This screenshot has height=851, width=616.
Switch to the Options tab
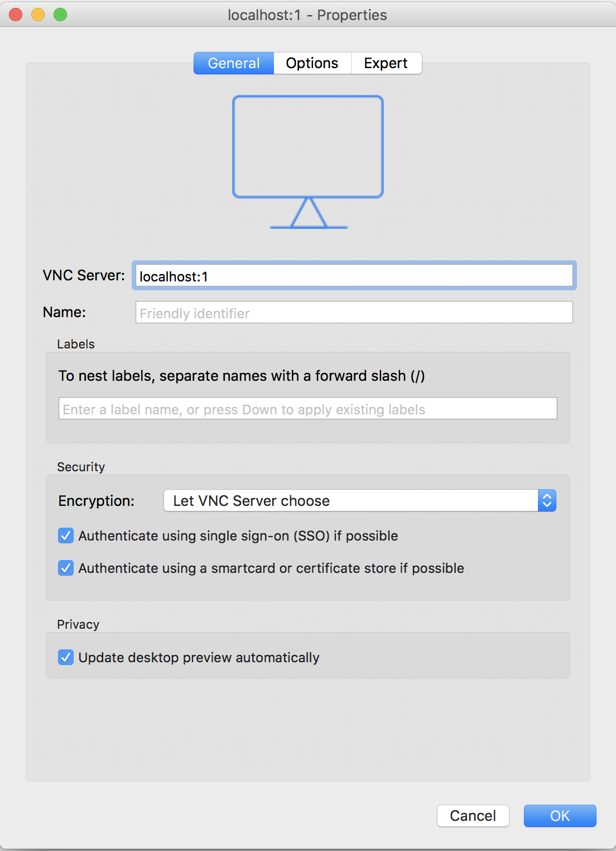312,63
